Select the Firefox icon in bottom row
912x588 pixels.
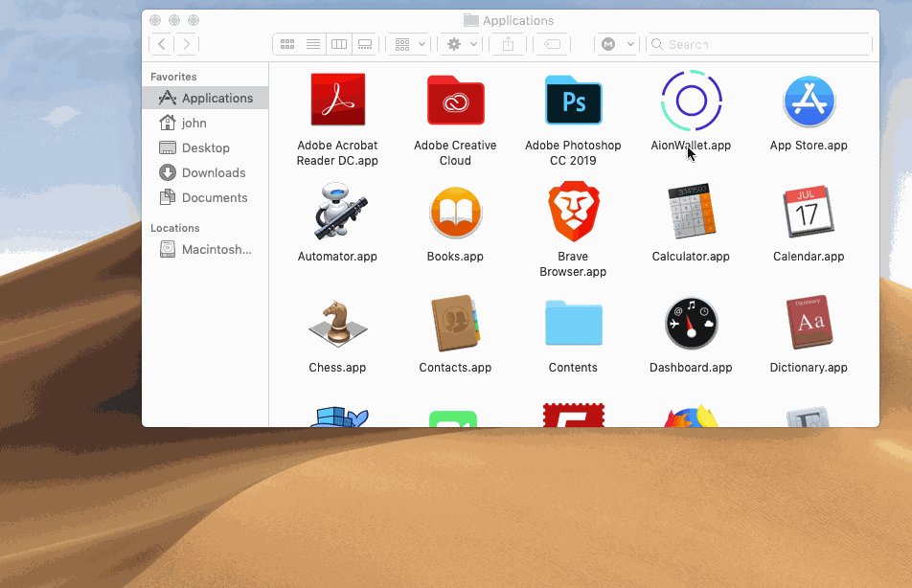(691, 416)
